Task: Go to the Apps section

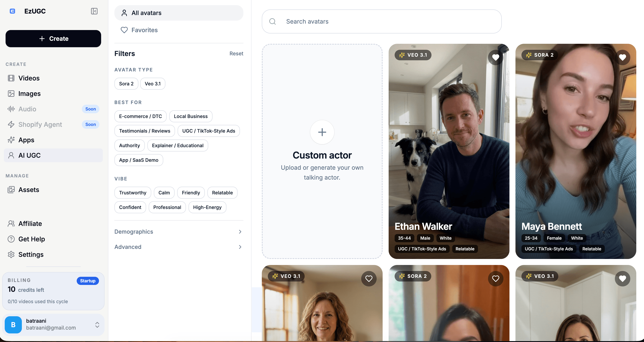Action: 26,140
